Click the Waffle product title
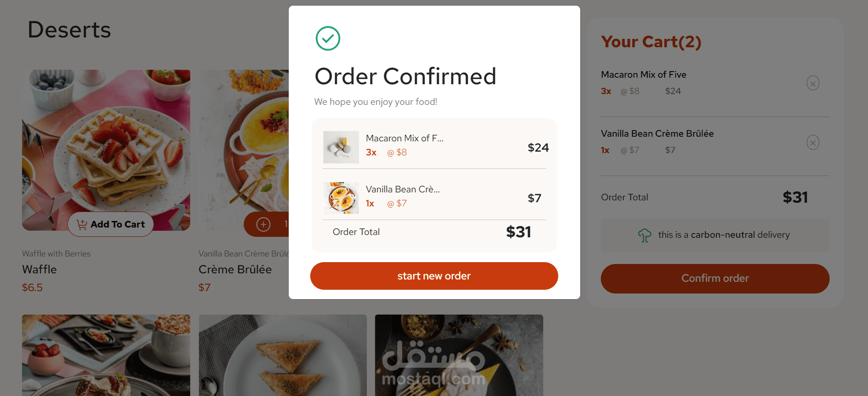Viewport: 868px width, 396px height. pyautogui.click(x=39, y=270)
